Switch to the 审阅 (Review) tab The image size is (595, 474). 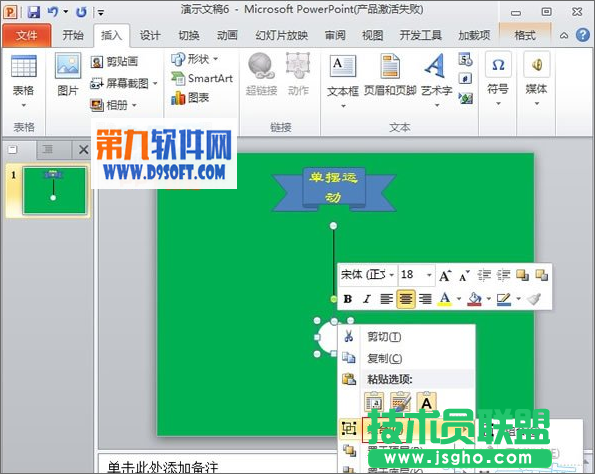pyautogui.click(x=335, y=35)
